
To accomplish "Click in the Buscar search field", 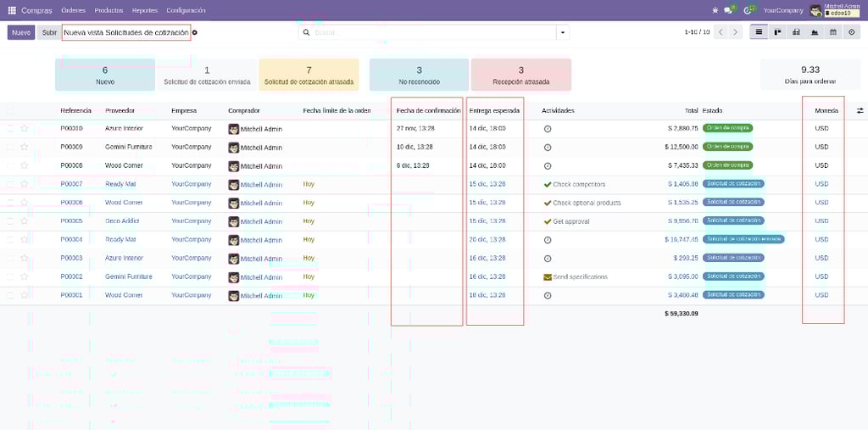I will click(x=435, y=33).
